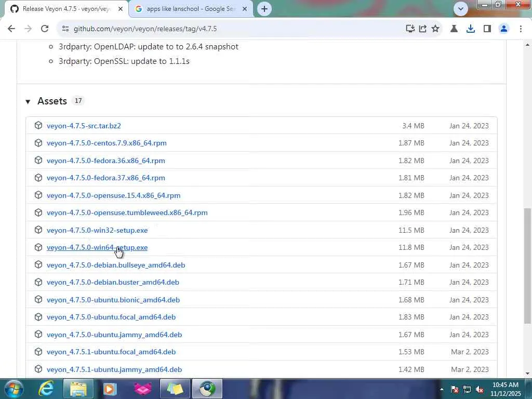
Task: Open the tab search dropdown arrow
Action: coord(461,9)
